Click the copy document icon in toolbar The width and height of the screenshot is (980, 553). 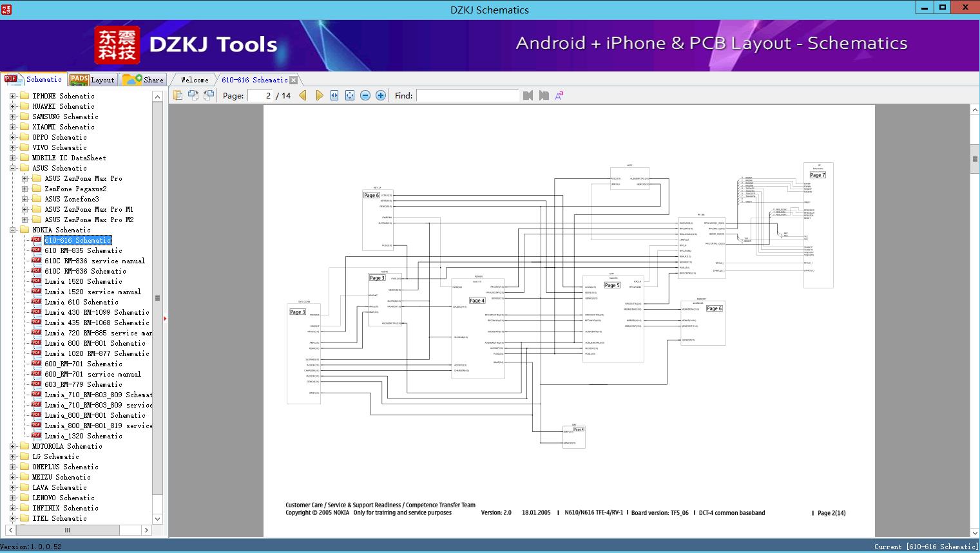178,95
